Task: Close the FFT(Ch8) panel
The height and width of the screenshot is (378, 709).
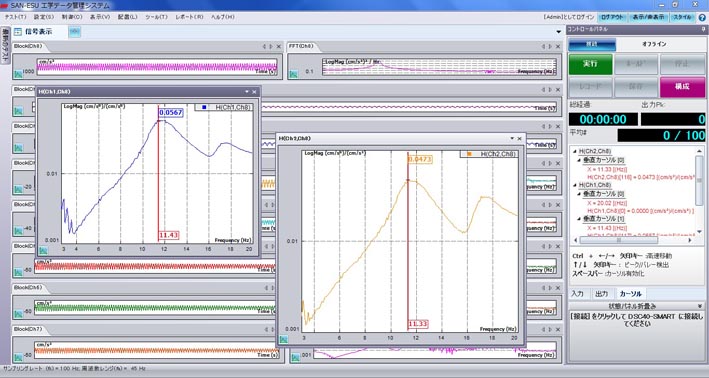Action: point(558,46)
